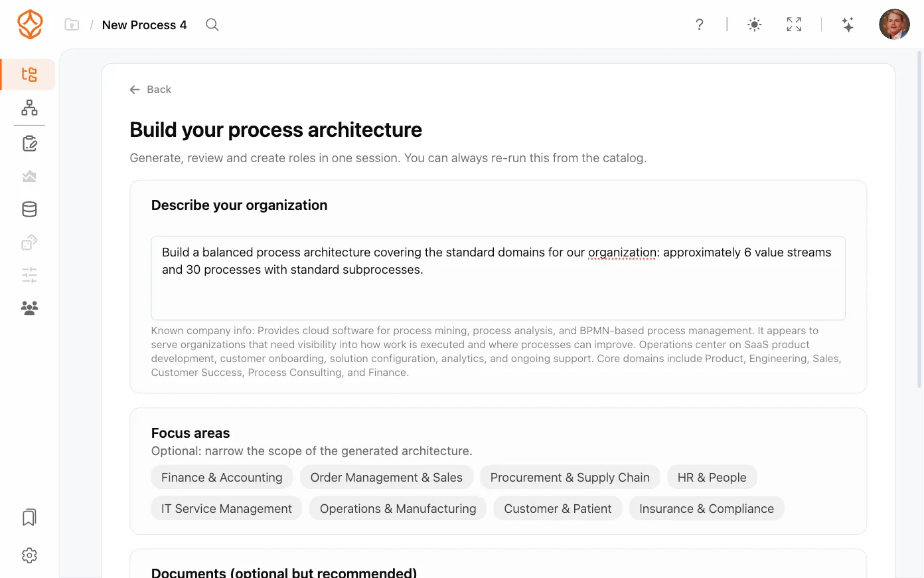The width and height of the screenshot is (924, 578).
Task: Select HR & People focus chip
Action: [x=712, y=477]
